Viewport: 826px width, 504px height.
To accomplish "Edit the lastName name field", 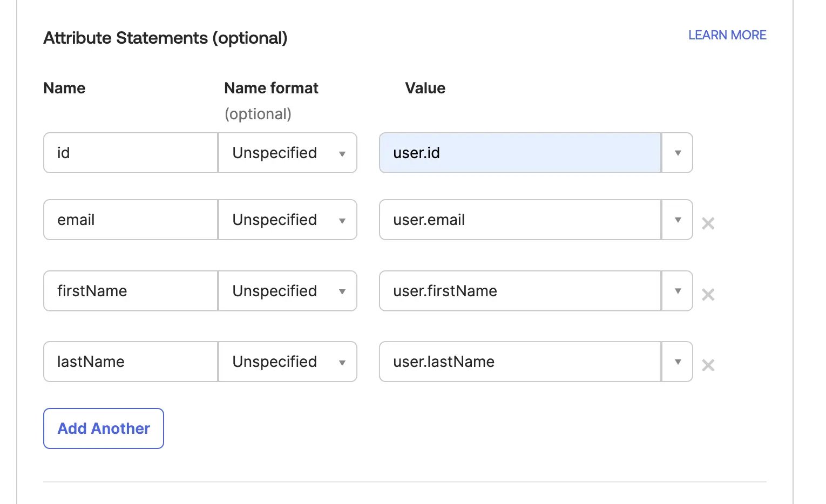I will point(131,362).
